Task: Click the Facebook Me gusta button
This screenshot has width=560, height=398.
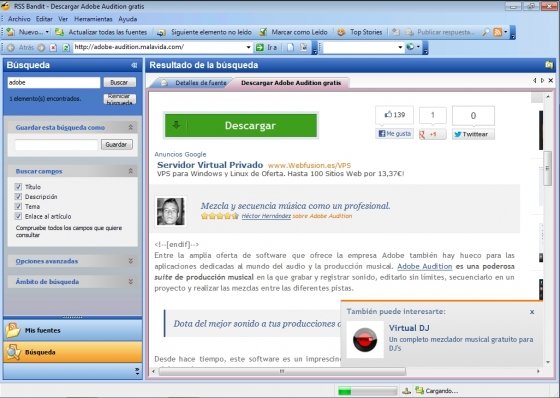Action: click(x=395, y=134)
